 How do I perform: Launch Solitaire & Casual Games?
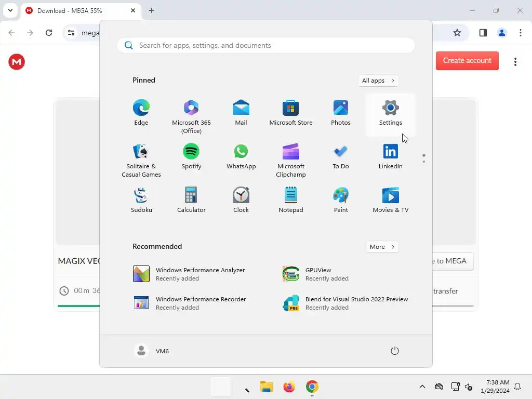pyautogui.click(x=141, y=160)
